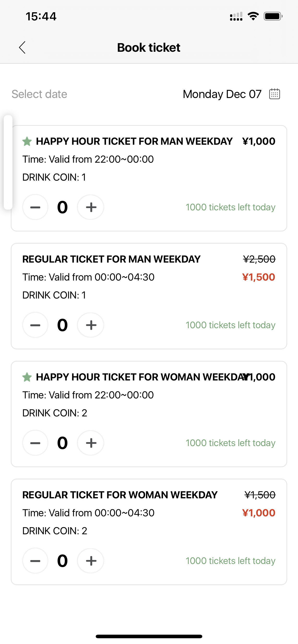The width and height of the screenshot is (298, 644).
Task: Decrease Happy Hour Woman Weekday ticket count
Action: click(x=35, y=443)
